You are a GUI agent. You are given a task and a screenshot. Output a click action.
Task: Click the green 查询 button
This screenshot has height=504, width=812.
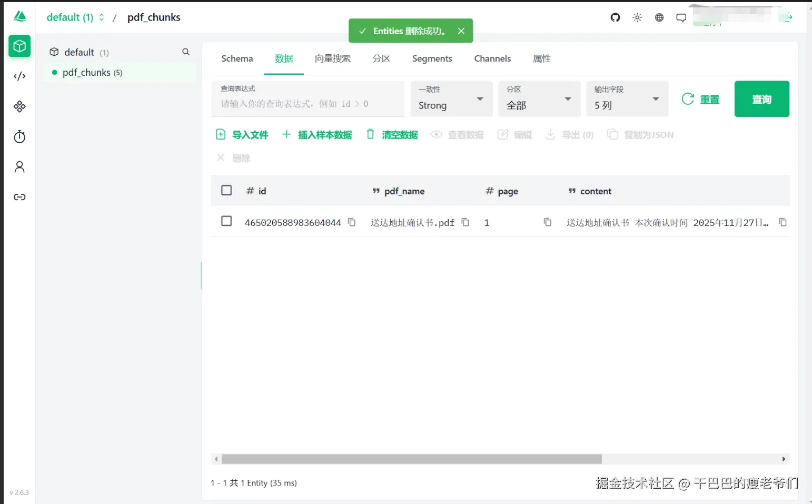click(761, 99)
